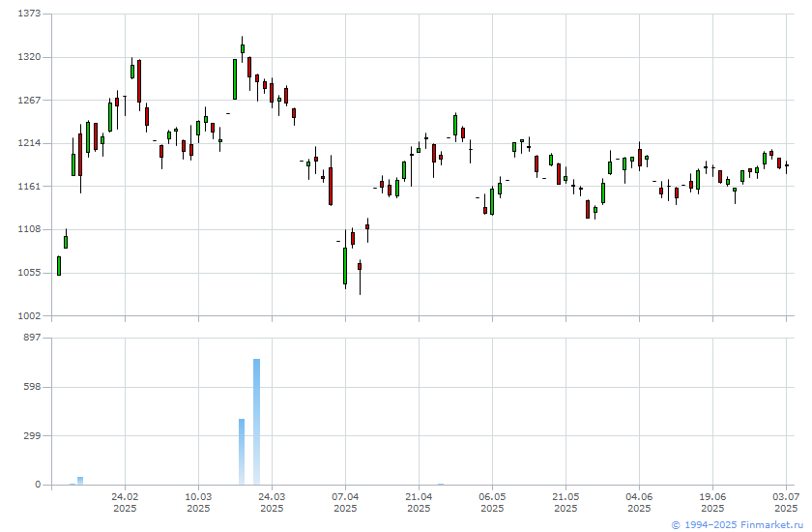The image size is (812, 532).
Task: Click the Finmarket.ru copyright link
Action: (735, 525)
